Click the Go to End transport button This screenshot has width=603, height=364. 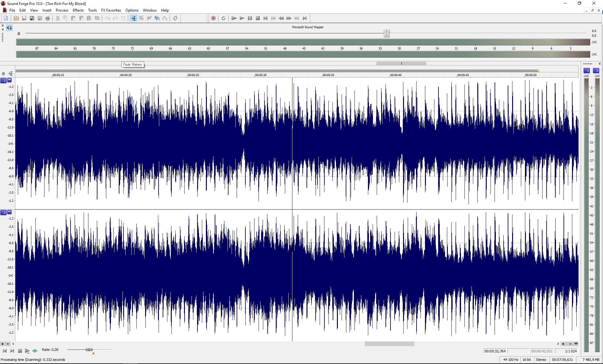pos(305,18)
